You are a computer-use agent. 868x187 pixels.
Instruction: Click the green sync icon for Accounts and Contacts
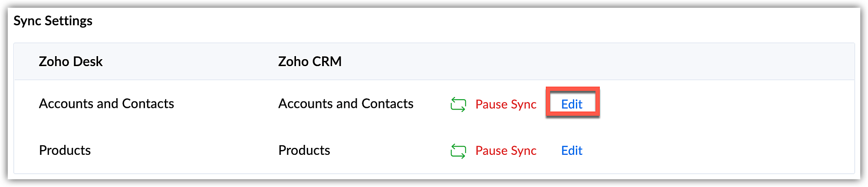pyautogui.click(x=458, y=104)
